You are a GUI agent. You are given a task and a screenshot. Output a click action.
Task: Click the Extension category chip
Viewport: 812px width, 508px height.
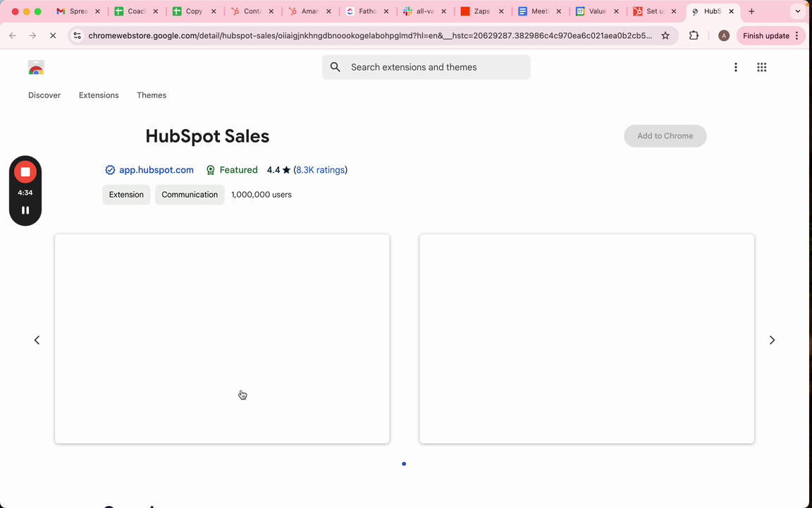(x=126, y=195)
